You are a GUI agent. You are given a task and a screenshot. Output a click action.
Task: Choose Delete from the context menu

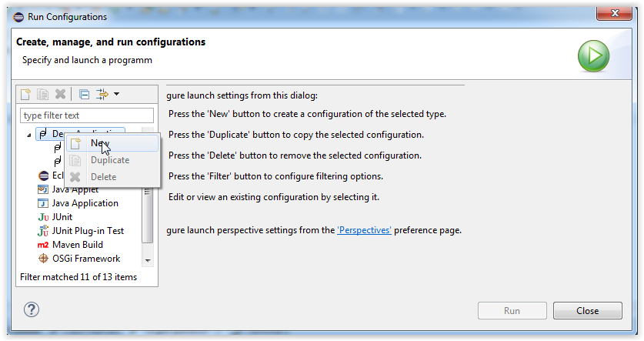click(103, 177)
